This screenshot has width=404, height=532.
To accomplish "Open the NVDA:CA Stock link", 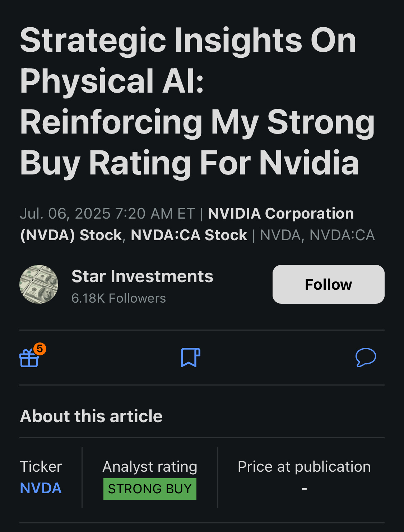I will tap(189, 235).
